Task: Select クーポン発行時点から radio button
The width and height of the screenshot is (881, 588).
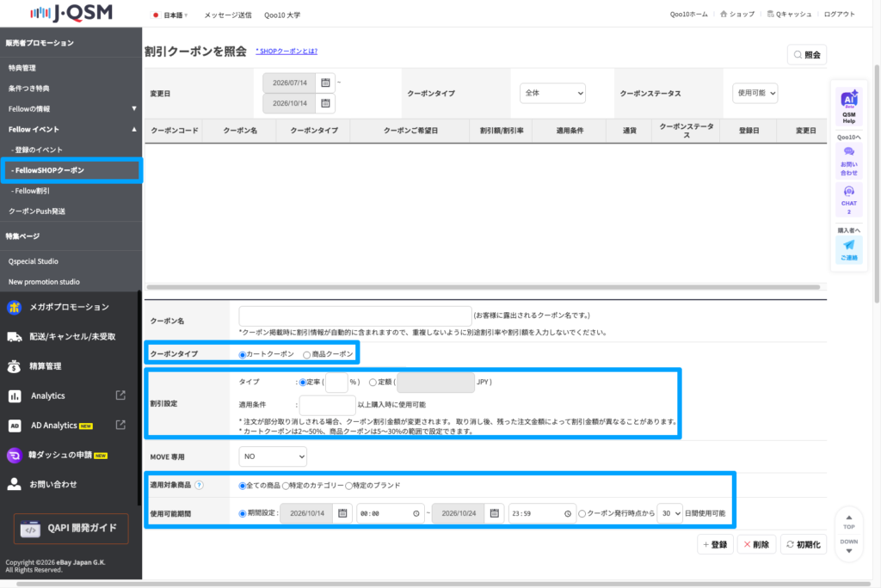Action: click(582, 514)
